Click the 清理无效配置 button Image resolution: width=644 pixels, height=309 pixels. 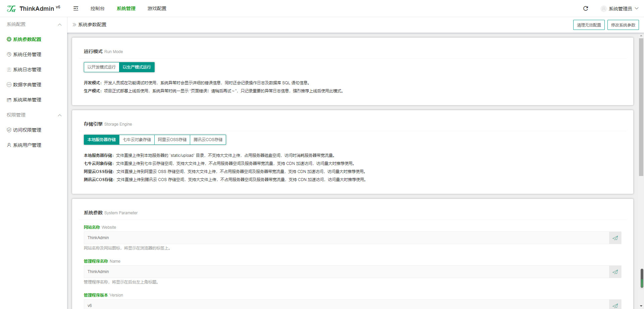(589, 25)
